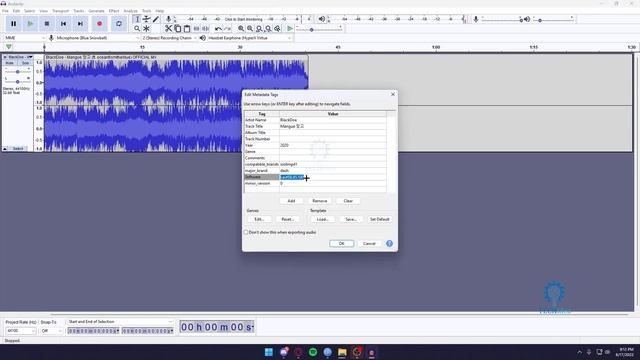Click the Stop transport button
The height and width of the screenshot is (360, 640).
coord(47,24)
